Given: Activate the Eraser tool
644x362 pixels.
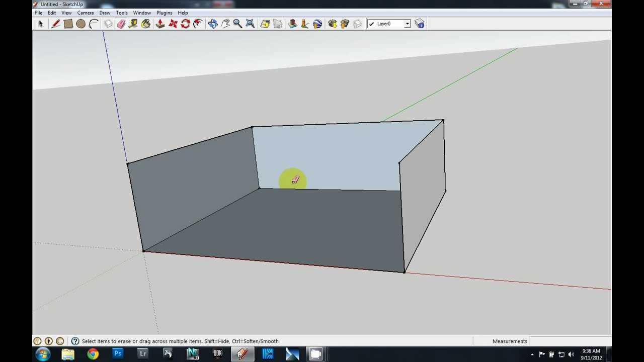Looking at the screenshot, I should (121, 24).
